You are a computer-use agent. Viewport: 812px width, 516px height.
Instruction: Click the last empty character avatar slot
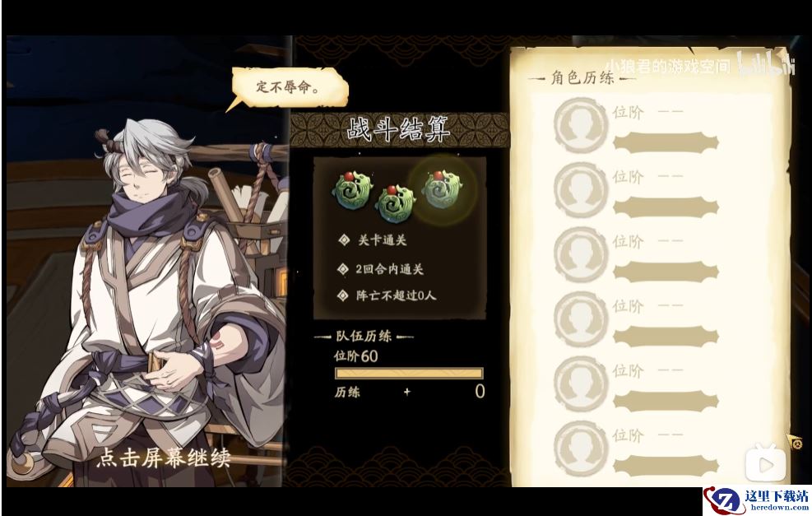click(580, 449)
